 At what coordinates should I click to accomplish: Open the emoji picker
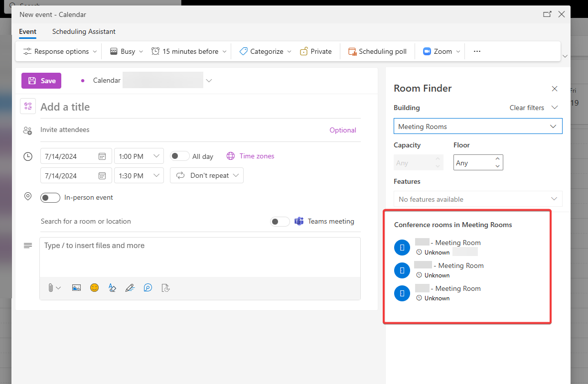[95, 288]
